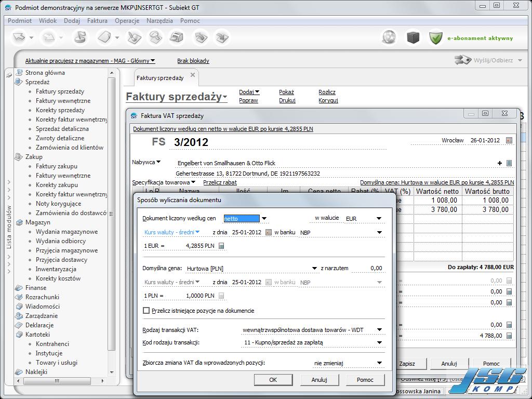Screen dimensions: 532x399
Task: Click the 'Rozlicz' link
Action: pos(327,92)
